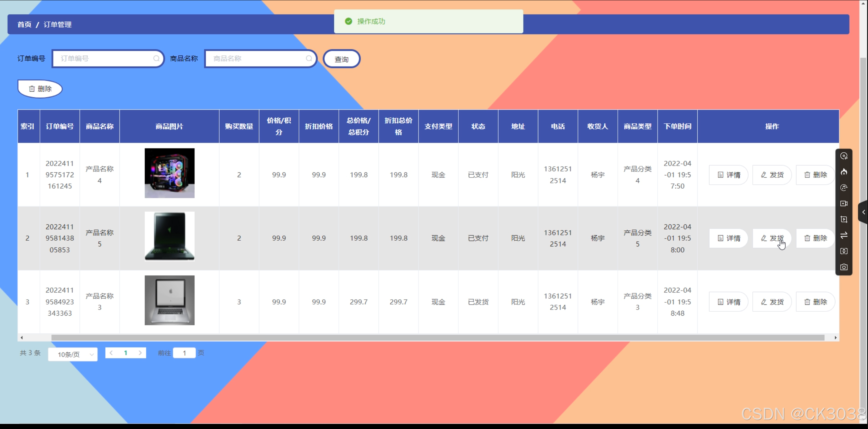Click the flame disc icon in sidebar
This screenshot has width=868, height=429.
pyautogui.click(x=844, y=172)
